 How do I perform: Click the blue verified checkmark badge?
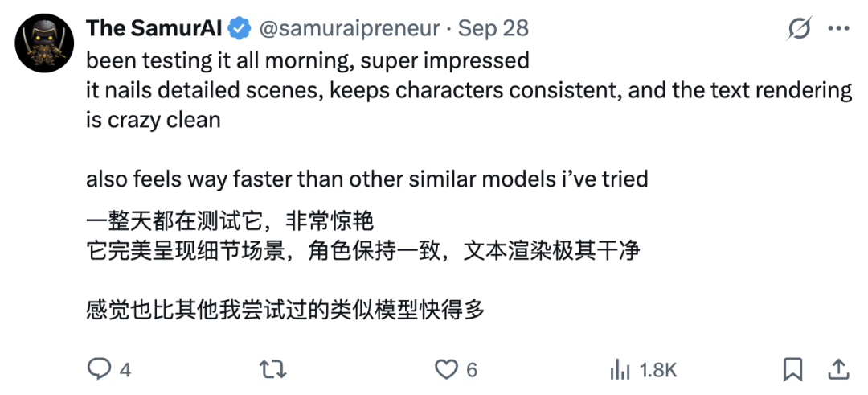[238, 29]
